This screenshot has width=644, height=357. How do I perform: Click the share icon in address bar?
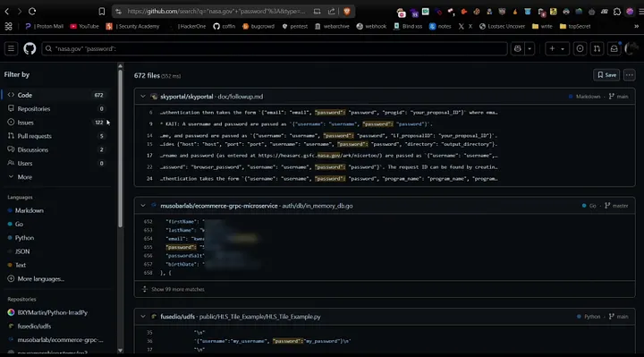(x=332, y=12)
